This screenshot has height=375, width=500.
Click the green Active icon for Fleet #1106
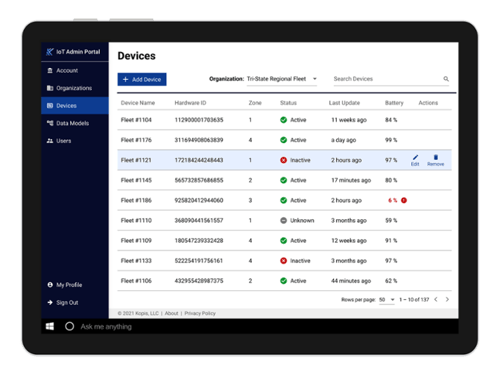283,281
